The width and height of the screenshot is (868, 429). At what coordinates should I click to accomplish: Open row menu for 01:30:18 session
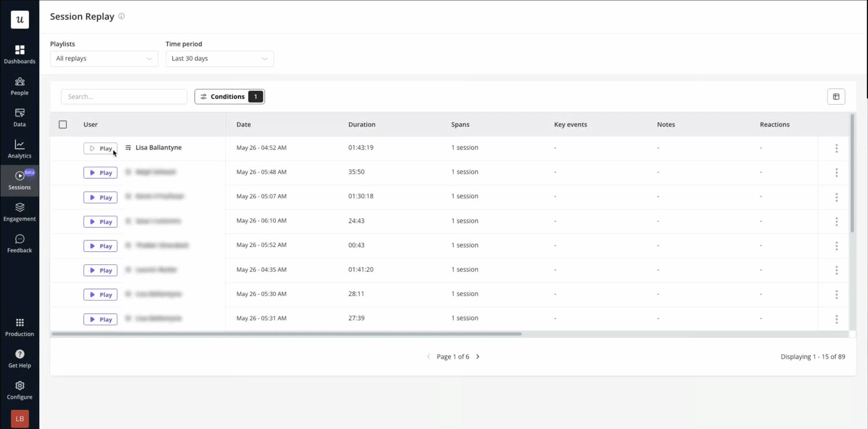[836, 197]
